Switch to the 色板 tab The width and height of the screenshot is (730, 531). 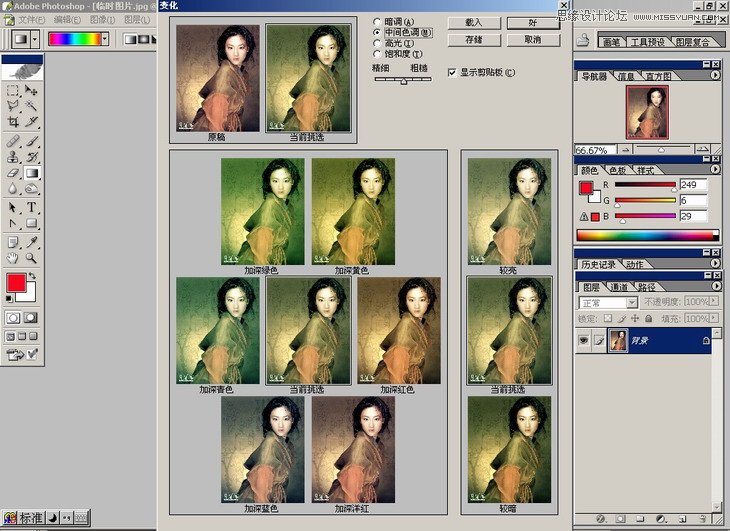617,171
